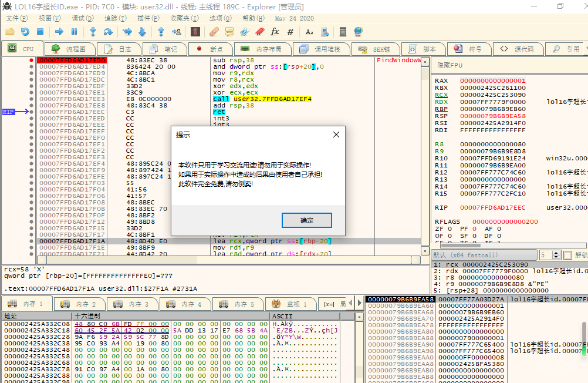The height and width of the screenshot is (383, 588).
Task: Click the disassembly scrollbar top button
Action: (x=425, y=62)
